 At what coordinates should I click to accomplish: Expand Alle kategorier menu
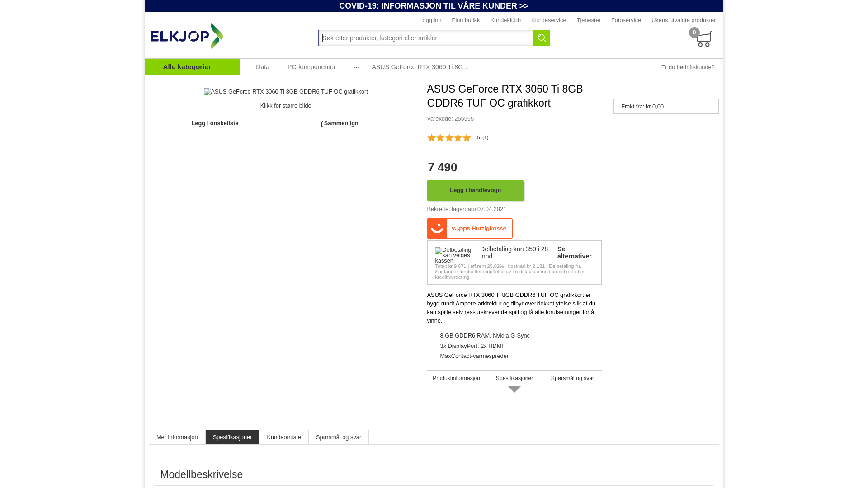(x=192, y=67)
